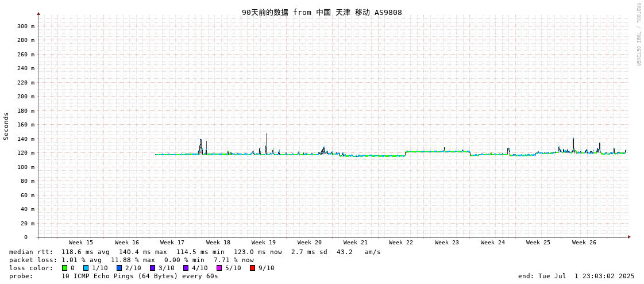Click the Week 18 axis label
Image resolution: width=644 pixels, height=284 pixels.
point(218,243)
